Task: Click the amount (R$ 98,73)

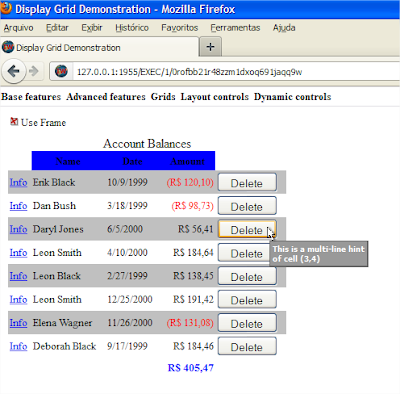Action: coord(192,206)
